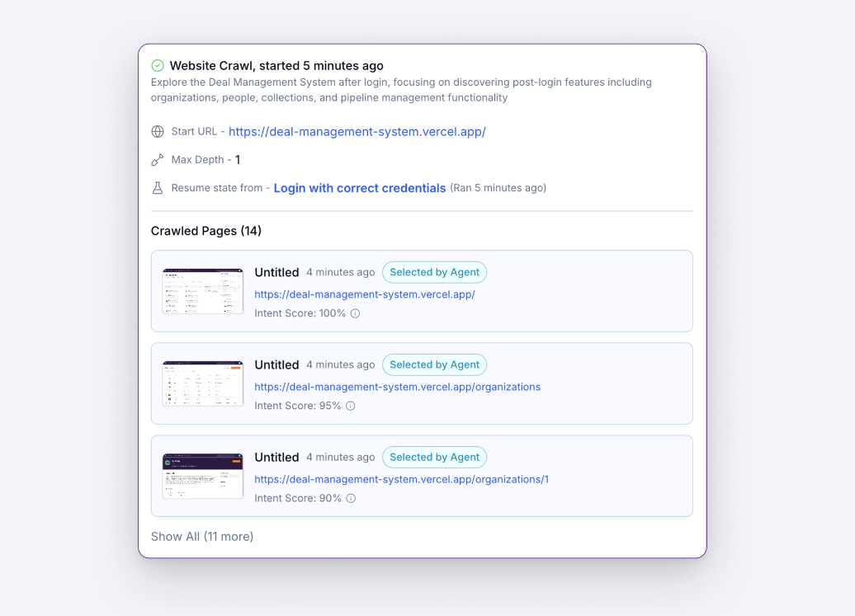This screenshot has height=616, width=855.
Task: Click the globe icon beside Start URL
Action: (157, 131)
